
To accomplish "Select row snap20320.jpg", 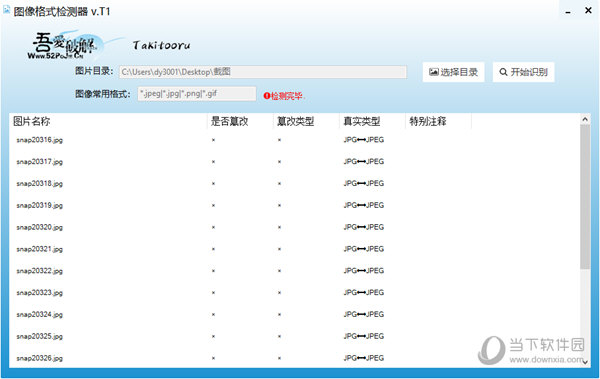I will tap(295, 227).
